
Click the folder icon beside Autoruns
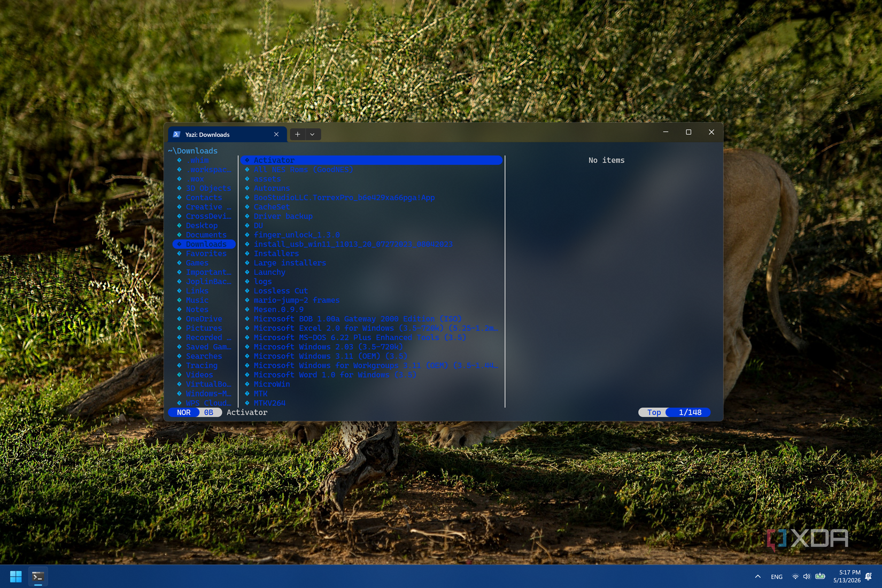(x=247, y=188)
